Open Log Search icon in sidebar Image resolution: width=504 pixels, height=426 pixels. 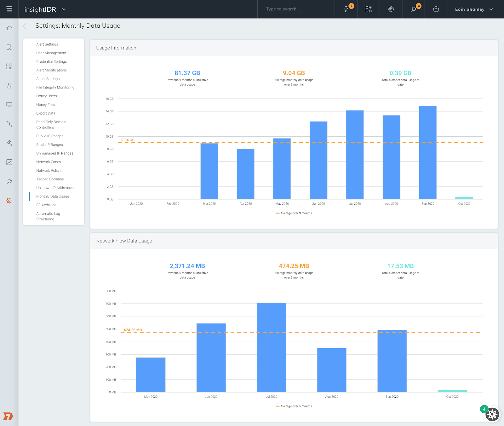tap(9, 47)
